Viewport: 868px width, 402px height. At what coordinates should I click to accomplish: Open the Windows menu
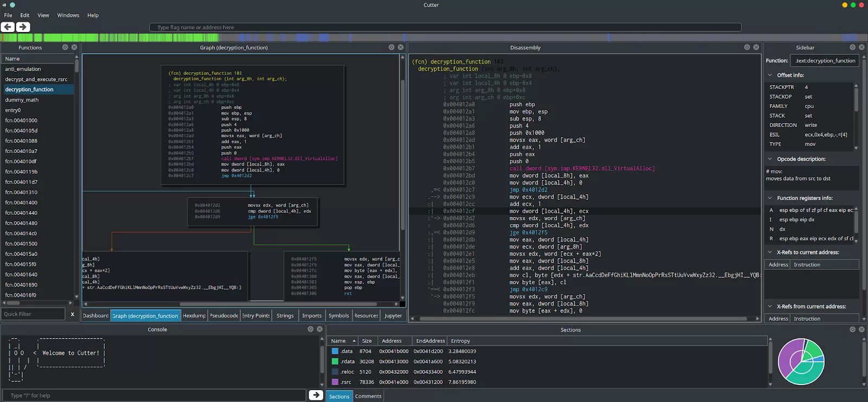click(x=68, y=15)
